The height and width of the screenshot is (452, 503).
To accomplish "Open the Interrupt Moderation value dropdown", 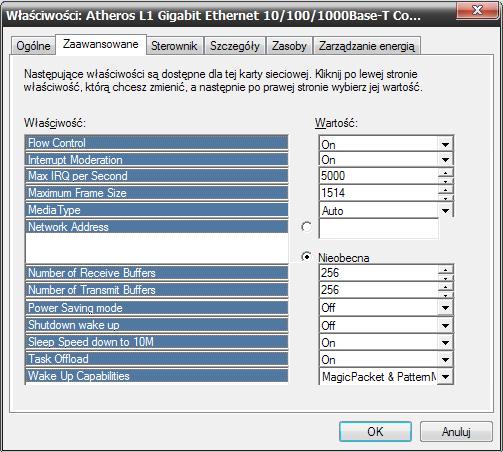I will pyautogui.click(x=445, y=160).
